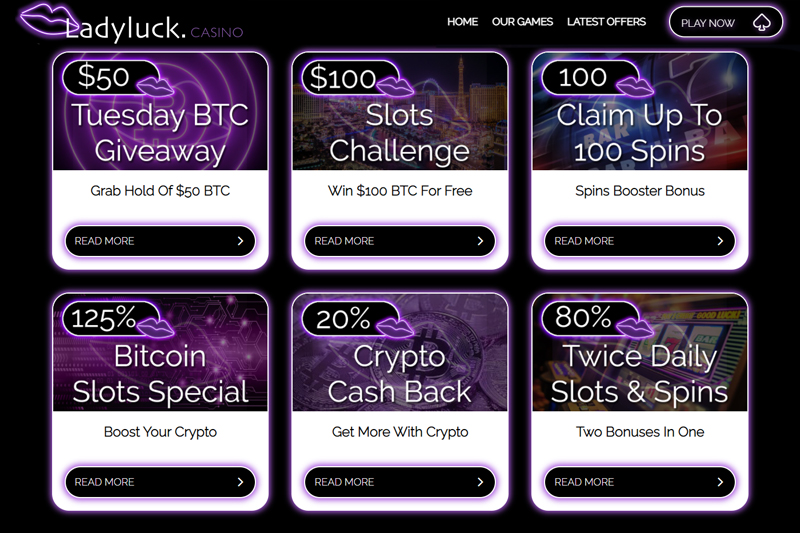This screenshot has height=533, width=800.
Task: Read more about Twice Daily Slots & Spins
Action: click(x=640, y=482)
